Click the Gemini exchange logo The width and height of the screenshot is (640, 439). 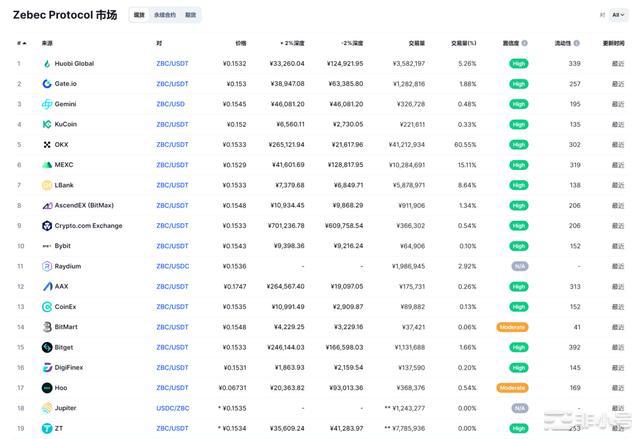[x=47, y=104]
